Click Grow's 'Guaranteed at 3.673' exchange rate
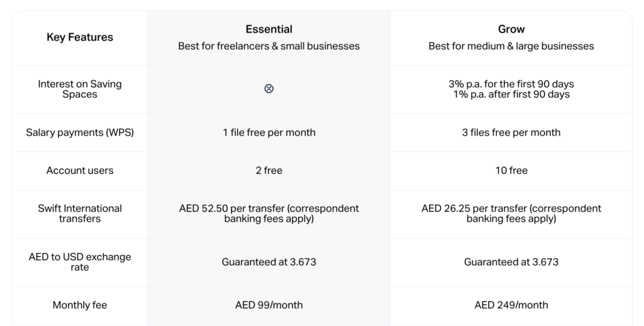This screenshot has width=644, height=326. 511,262
